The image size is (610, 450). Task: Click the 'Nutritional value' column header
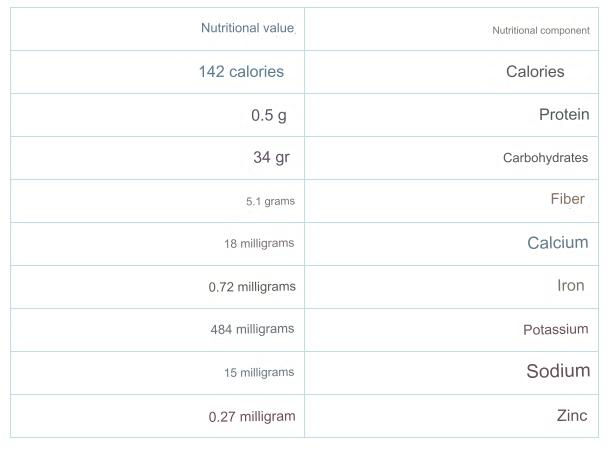247,29
